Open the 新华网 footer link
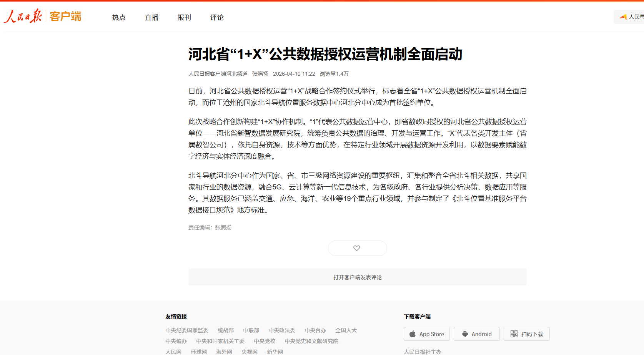Viewport: 644px width, 355px height. click(x=275, y=352)
